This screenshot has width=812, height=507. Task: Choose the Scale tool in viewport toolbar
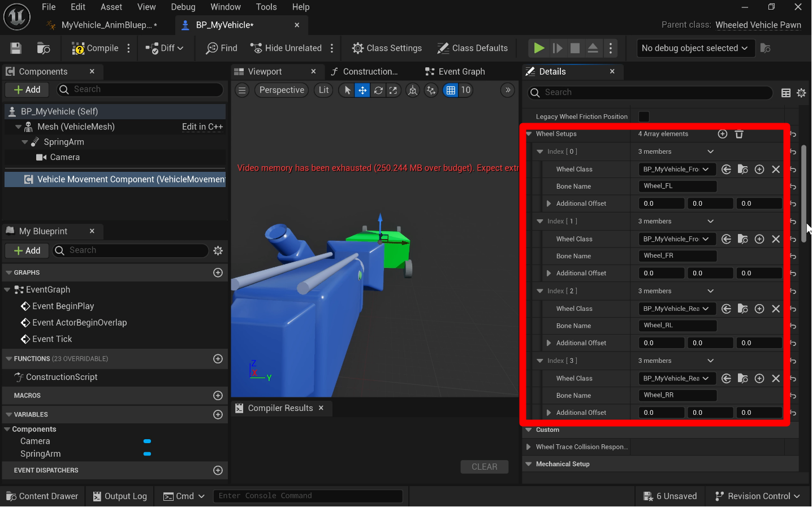coord(393,90)
